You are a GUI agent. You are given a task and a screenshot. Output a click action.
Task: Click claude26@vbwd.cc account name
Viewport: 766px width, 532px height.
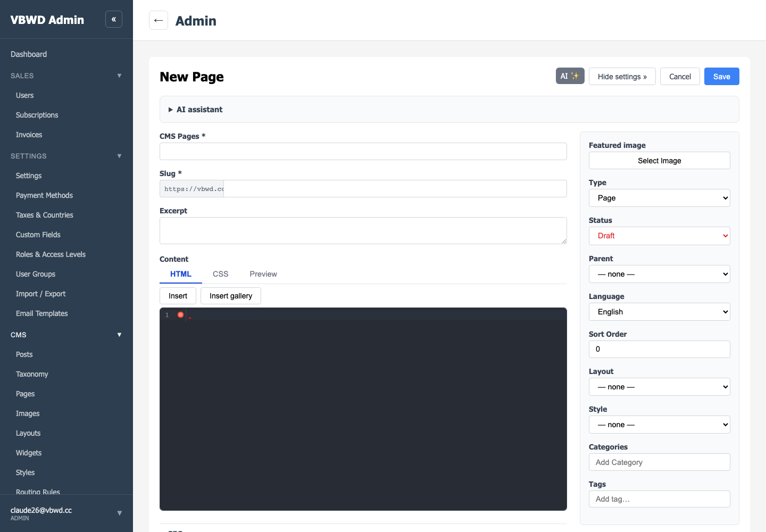41,510
